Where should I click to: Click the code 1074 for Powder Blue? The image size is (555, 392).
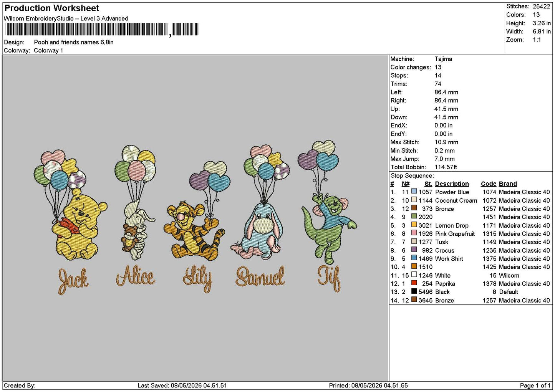coord(489,192)
